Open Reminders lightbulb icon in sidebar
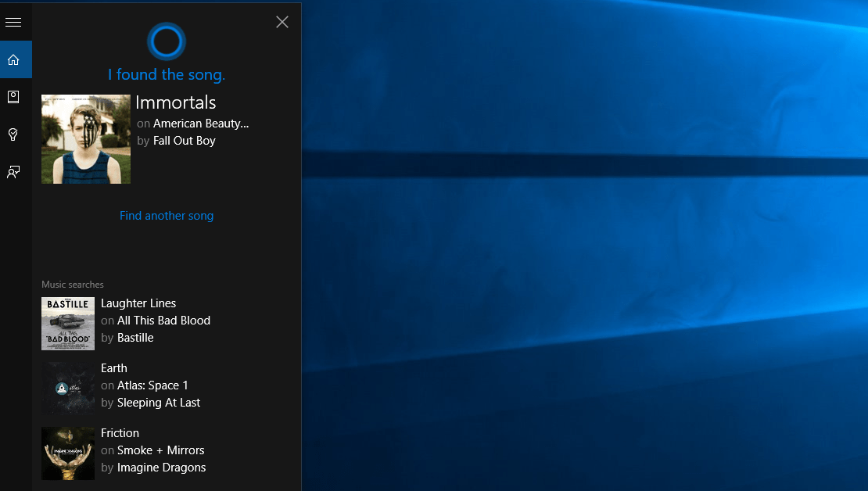868x491 pixels. [13, 134]
